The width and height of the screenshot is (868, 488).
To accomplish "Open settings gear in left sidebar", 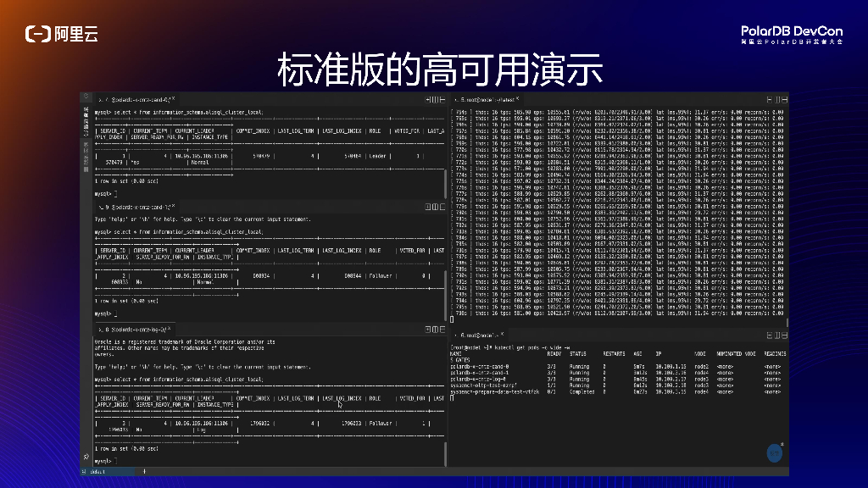I will click(86, 97).
